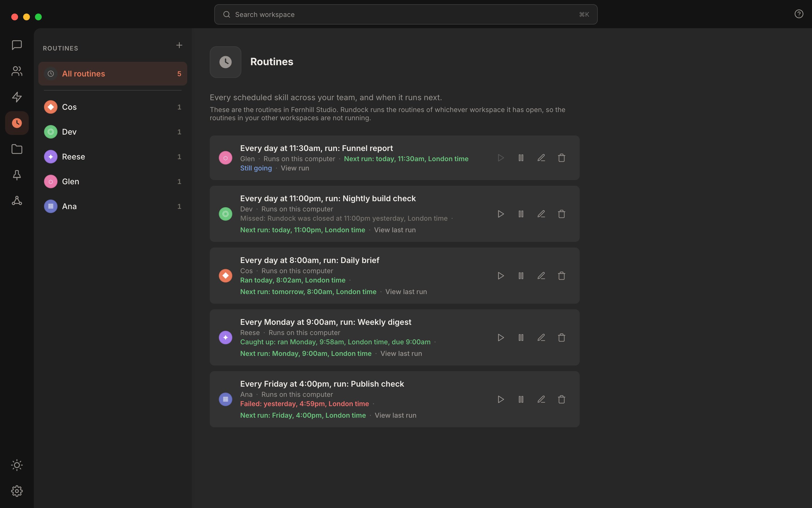This screenshot has width=812, height=508.
Task: Pause the Nightly build check routine
Action: [x=521, y=214]
